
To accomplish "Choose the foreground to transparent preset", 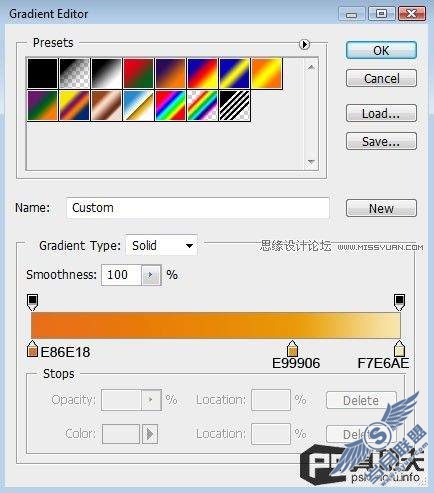I will click(75, 73).
